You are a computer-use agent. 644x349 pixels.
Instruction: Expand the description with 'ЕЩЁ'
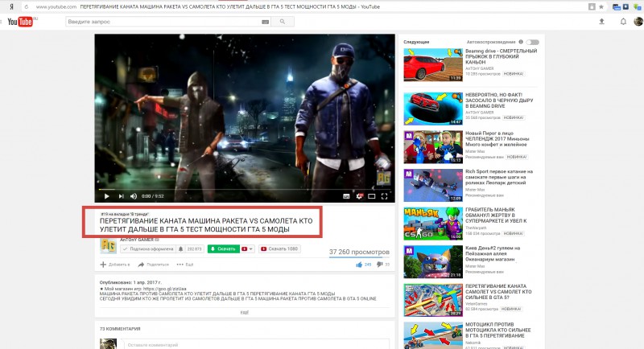pyautogui.click(x=245, y=313)
